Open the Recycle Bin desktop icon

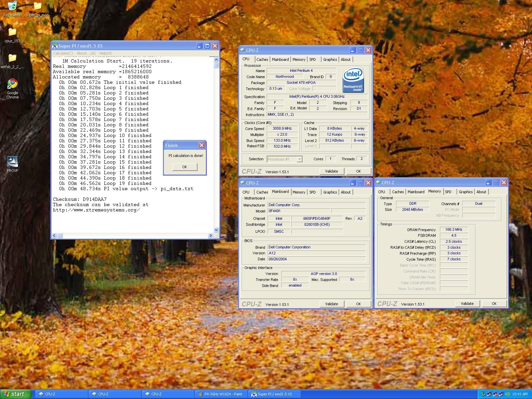[x=12, y=9]
